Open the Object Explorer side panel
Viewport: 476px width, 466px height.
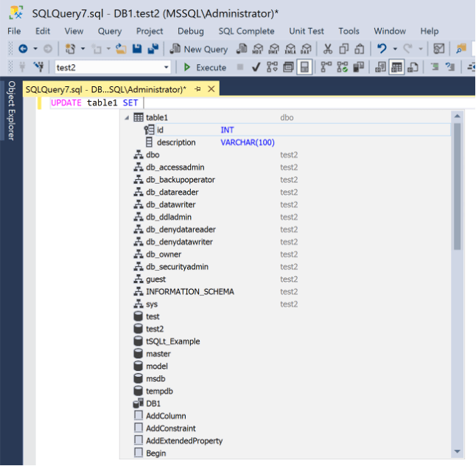[x=12, y=111]
